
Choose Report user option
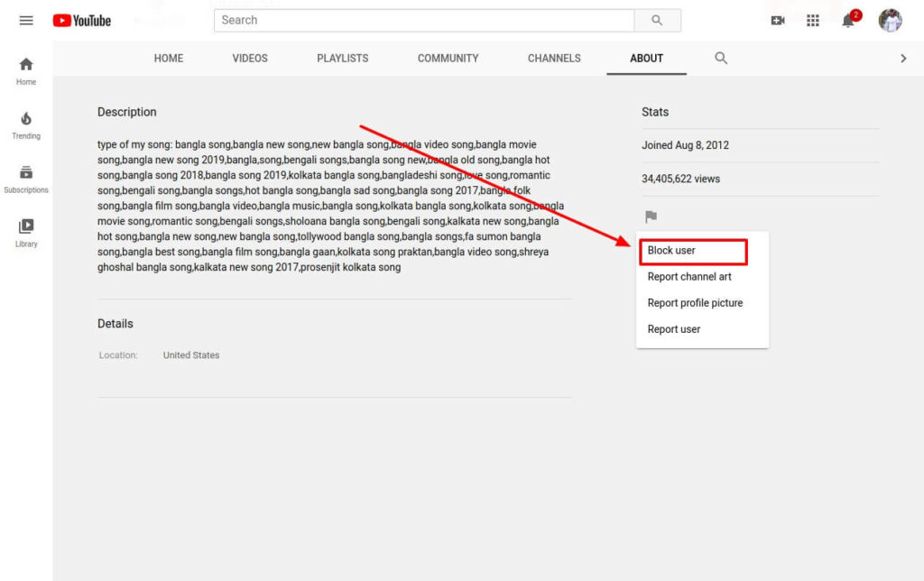673,328
